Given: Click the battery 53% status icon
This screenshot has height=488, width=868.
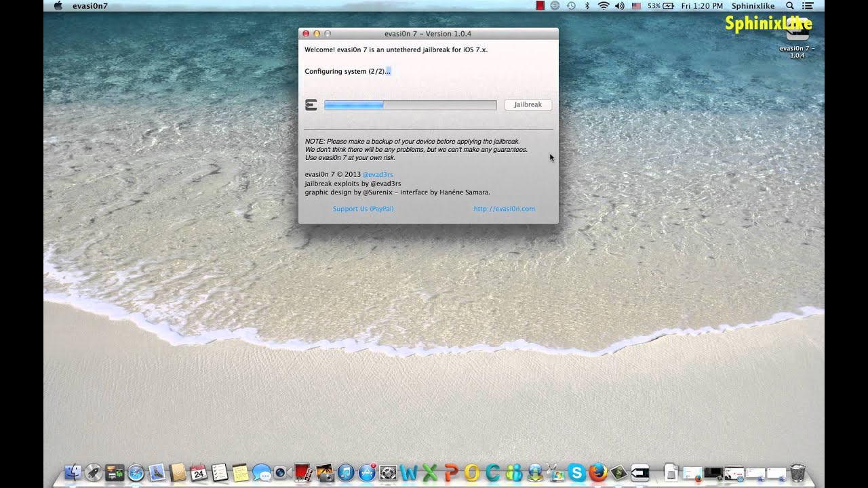Looking at the screenshot, I should pos(660,5).
